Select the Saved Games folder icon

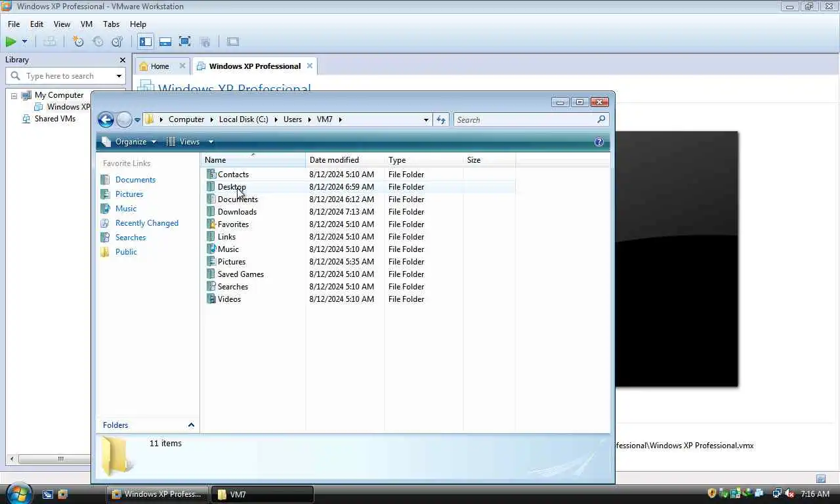[x=211, y=274]
